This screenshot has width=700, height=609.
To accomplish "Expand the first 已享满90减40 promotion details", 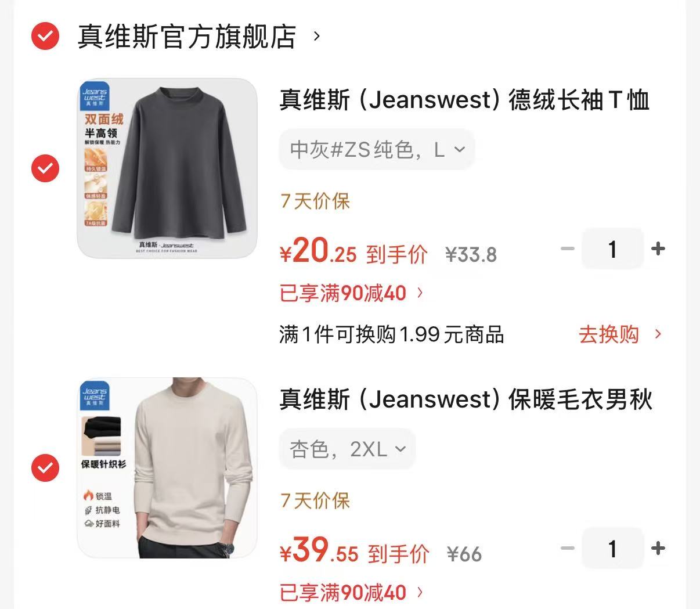I will (x=343, y=293).
